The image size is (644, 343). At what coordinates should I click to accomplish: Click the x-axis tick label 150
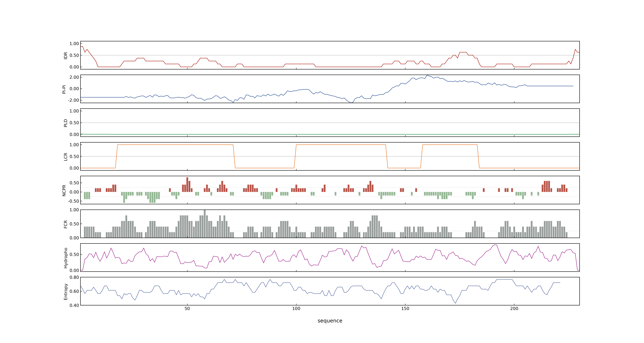pos(405,309)
